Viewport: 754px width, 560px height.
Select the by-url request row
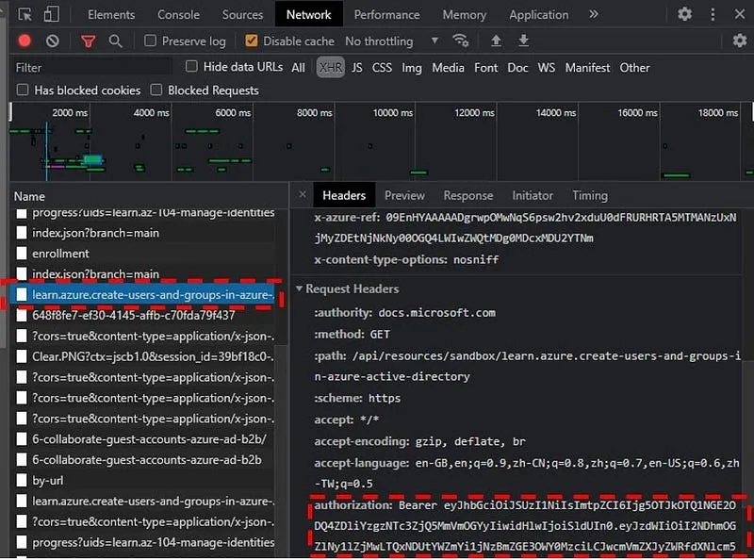[x=144, y=481]
